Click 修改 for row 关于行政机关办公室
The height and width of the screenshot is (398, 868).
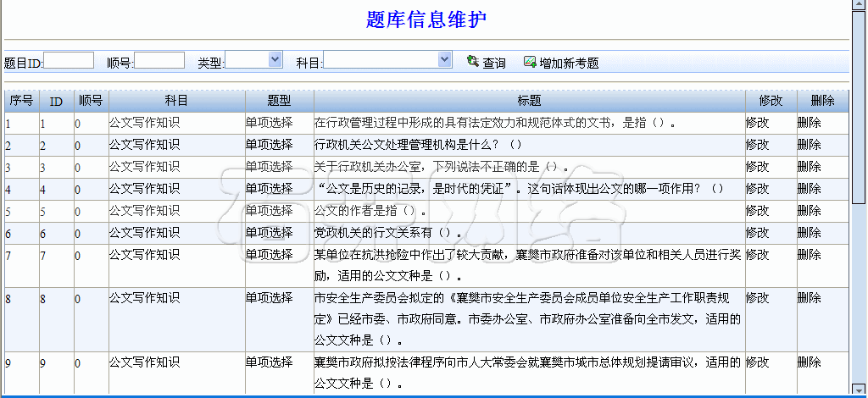pos(757,167)
